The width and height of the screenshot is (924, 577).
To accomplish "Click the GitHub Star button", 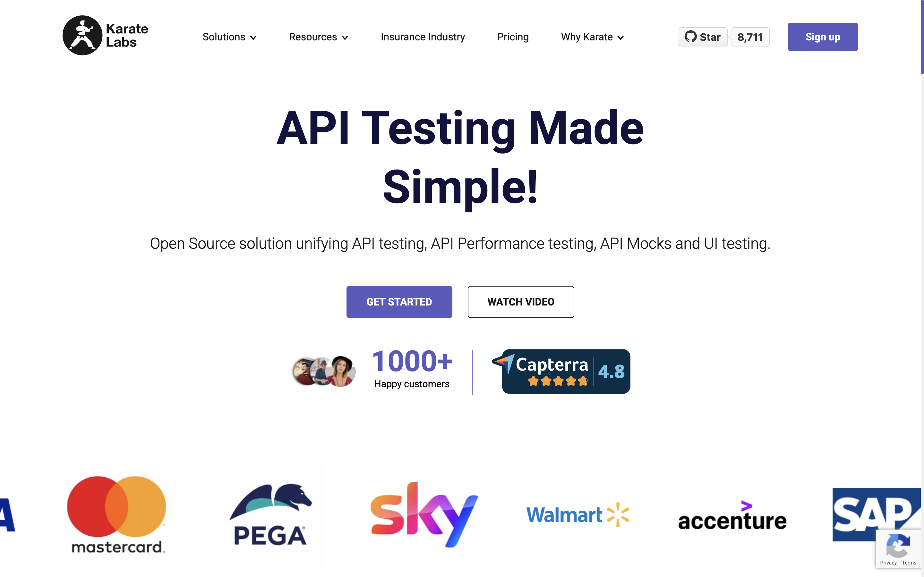I will pos(703,37).
